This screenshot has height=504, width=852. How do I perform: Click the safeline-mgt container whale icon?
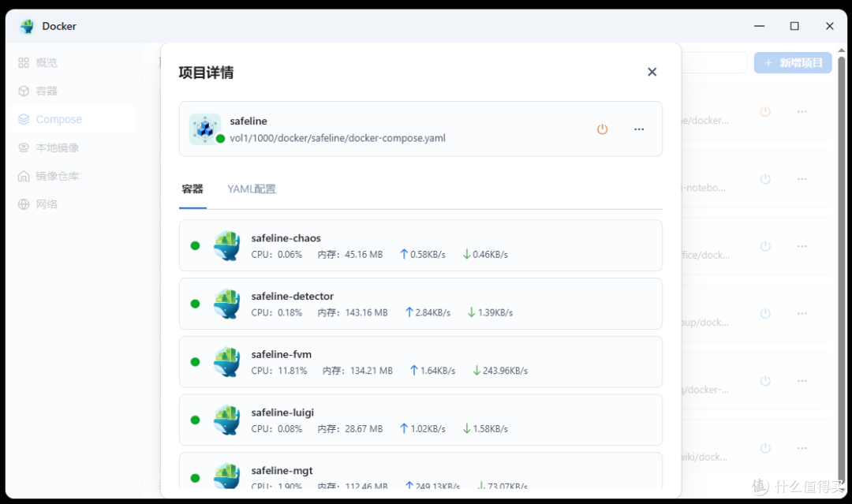(x=226, y=476)
